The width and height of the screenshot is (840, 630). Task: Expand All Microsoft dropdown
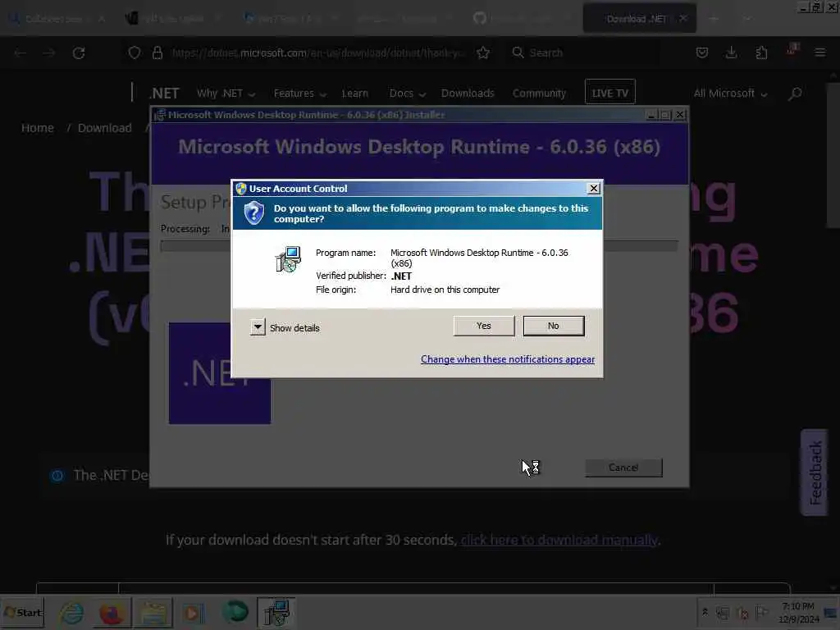(730, 94)
